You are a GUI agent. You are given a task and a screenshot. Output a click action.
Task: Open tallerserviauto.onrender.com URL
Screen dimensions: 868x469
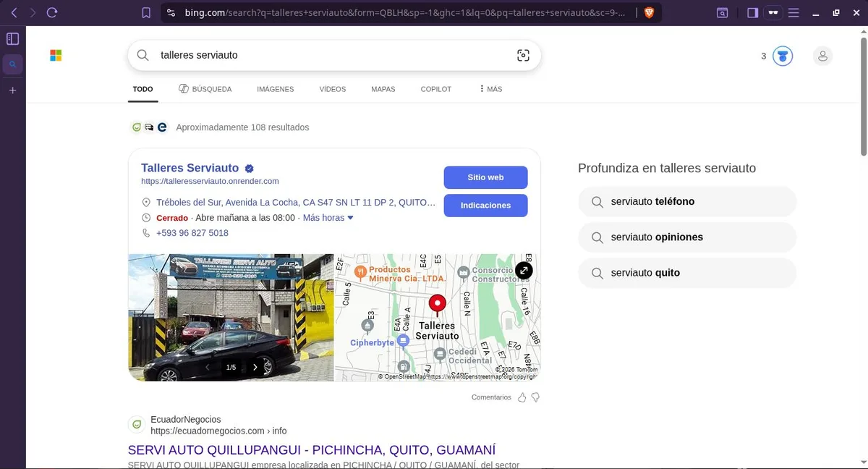210,181
